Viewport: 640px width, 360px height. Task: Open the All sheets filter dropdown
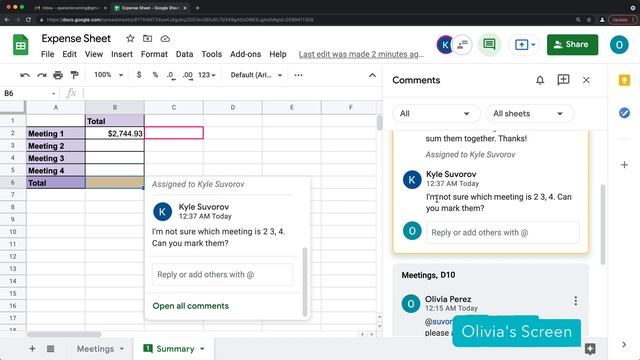coord(529,113)
